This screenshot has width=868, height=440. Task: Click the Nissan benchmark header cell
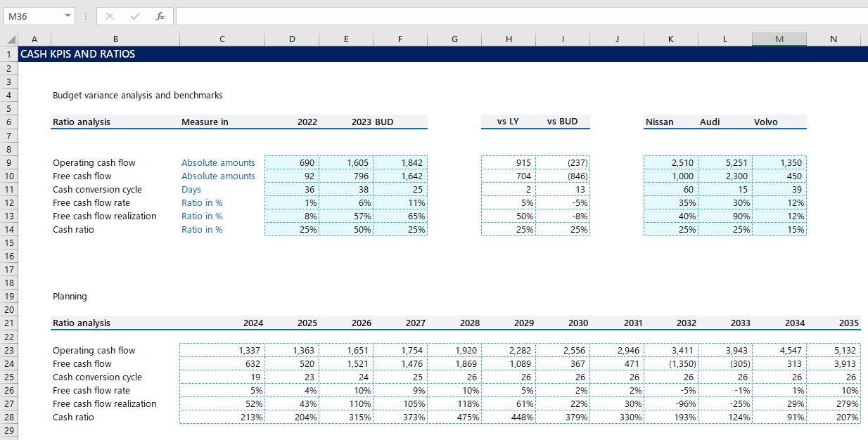tap(660, 122)
